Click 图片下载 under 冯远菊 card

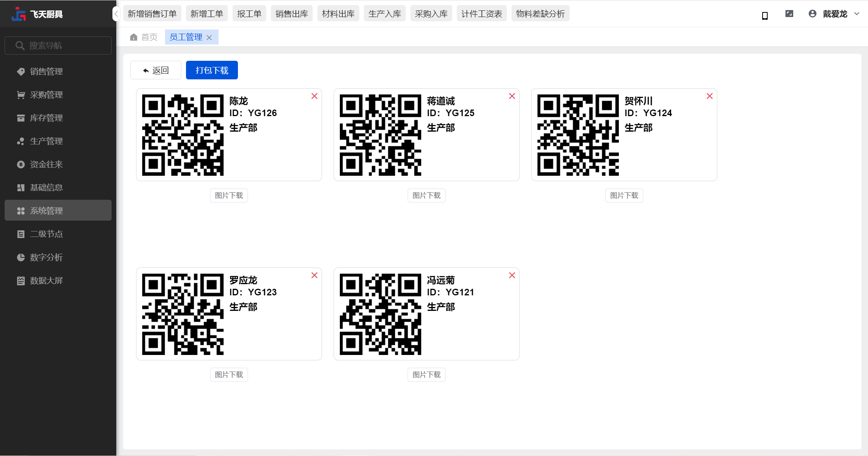pyautogui.click(x=427, y=375)
